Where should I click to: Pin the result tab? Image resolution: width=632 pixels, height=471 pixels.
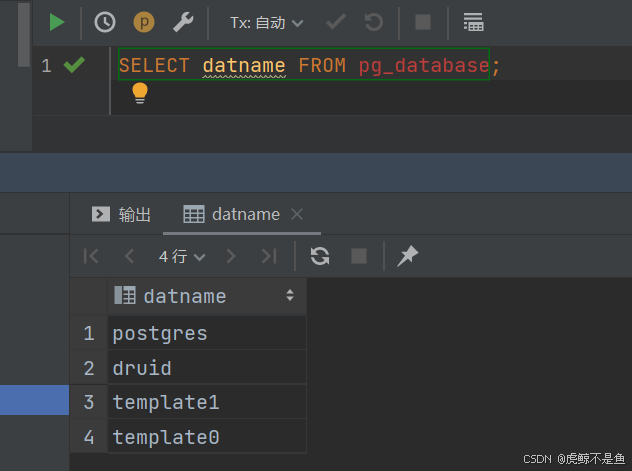(x=407, y=256)
